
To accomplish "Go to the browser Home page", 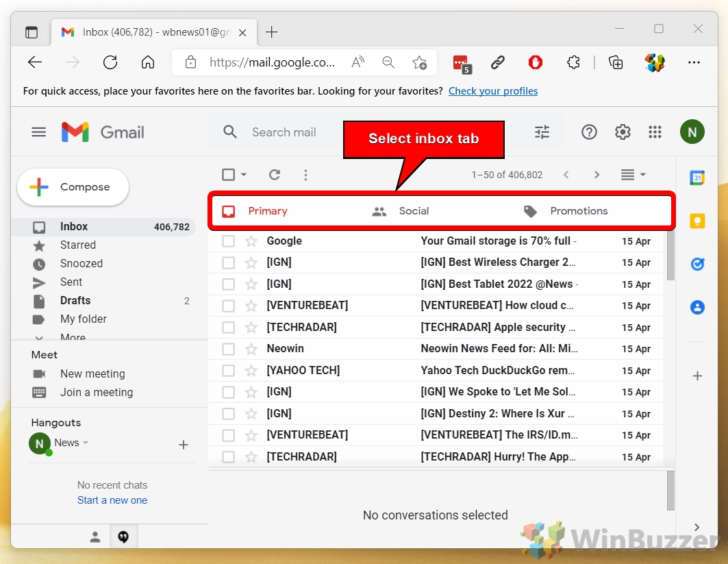I will click(148, 62).
